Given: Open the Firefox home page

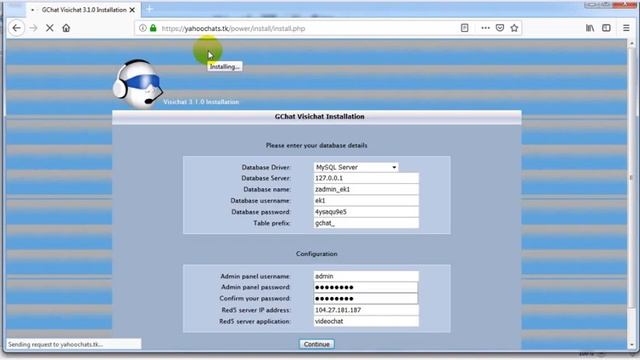Looking at the screenshot, I should (66, 28).
